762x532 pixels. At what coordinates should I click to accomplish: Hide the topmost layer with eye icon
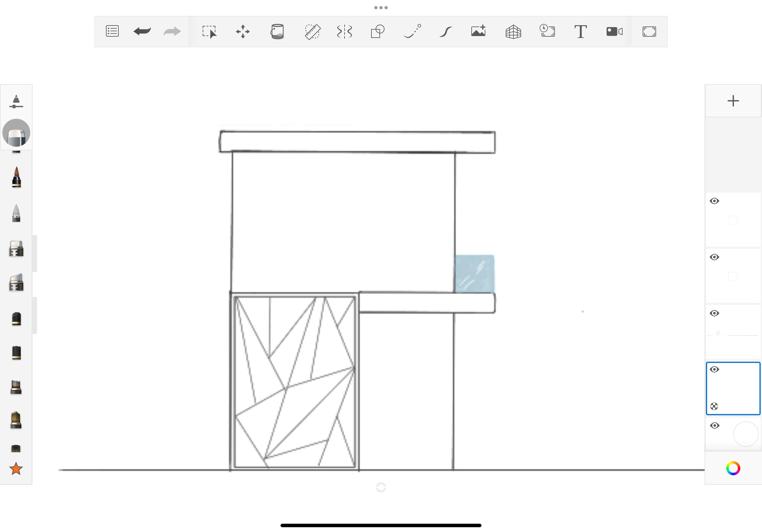click(714, 201)
